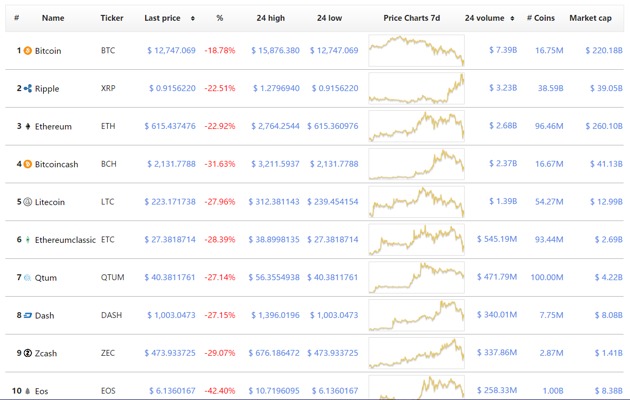Sort by Market cap column header

pos(590,18)
